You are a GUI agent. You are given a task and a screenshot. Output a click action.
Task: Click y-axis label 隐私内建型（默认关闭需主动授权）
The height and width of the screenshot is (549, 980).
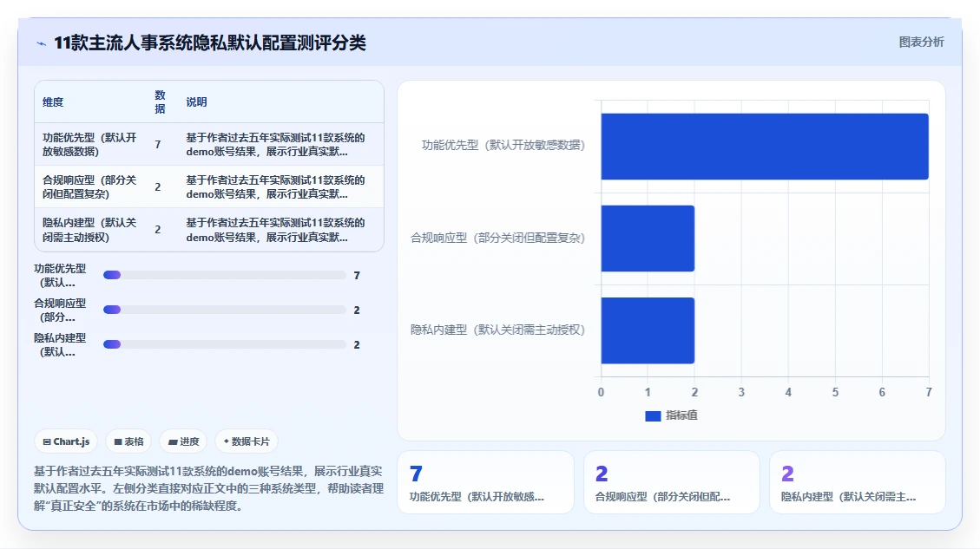tap(497, 330)
